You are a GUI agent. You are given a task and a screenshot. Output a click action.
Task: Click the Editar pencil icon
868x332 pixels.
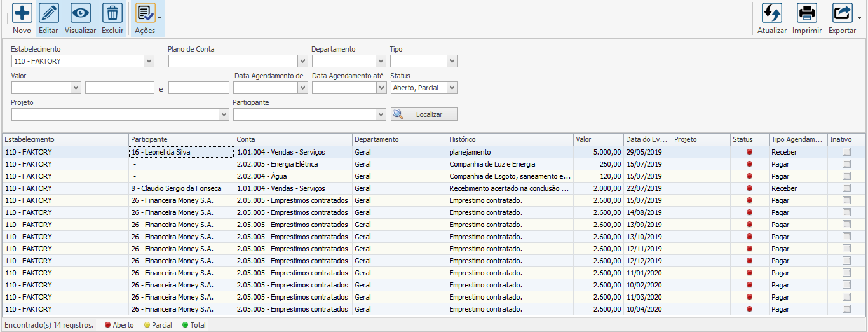pos(48,13)
